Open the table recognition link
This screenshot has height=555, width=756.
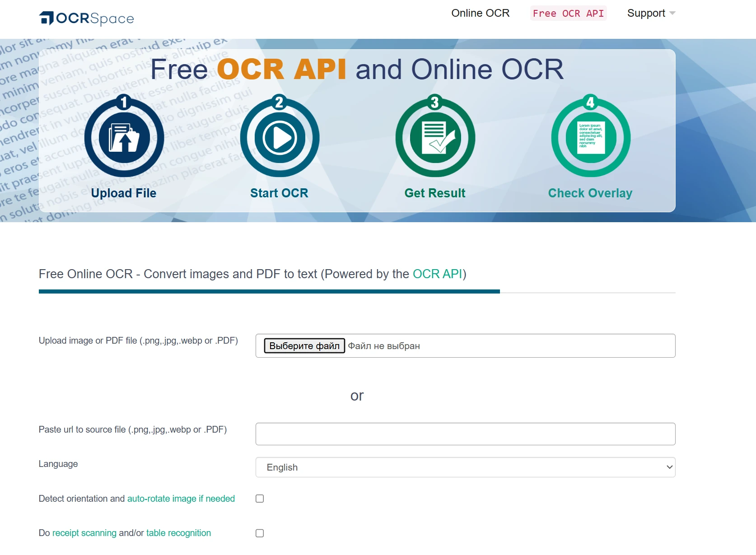(x=179, y=533)
